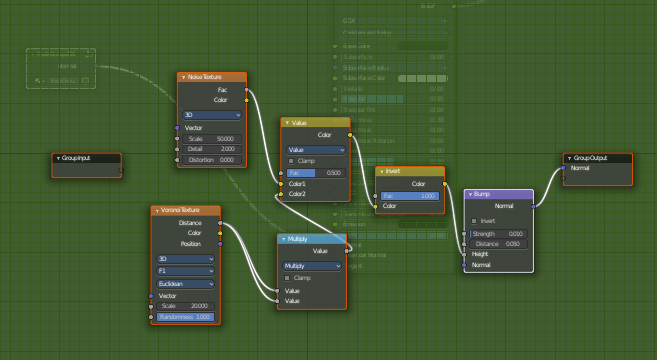Click the Invert node Color input socket
The height and width of the screenshot is (360, 657).
click(375, 206)
